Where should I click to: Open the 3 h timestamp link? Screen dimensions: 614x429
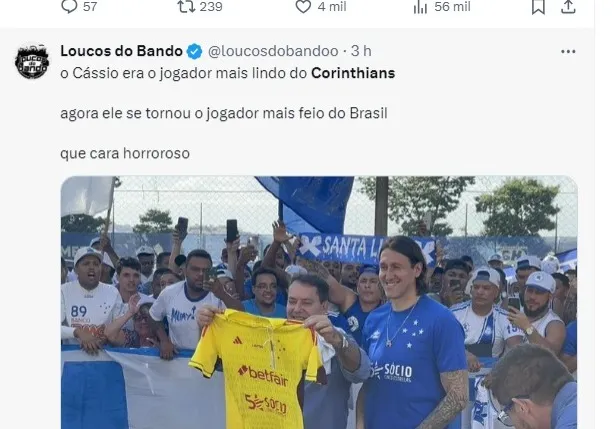coord(361,51)
